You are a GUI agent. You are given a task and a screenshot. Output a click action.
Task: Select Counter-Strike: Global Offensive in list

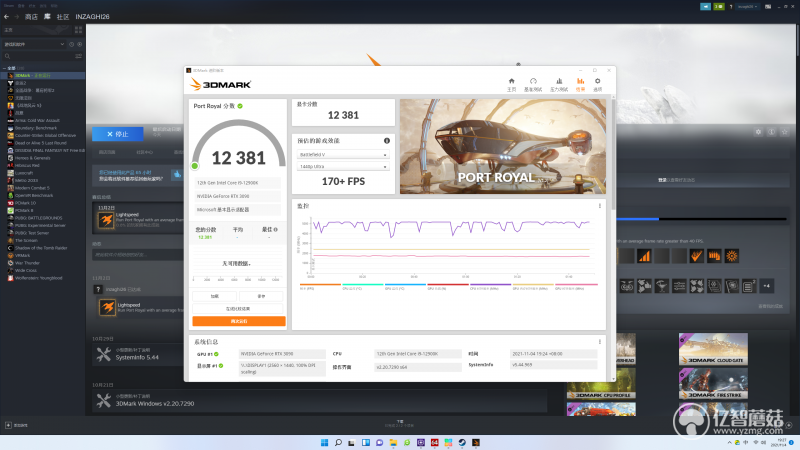[43, 136]
